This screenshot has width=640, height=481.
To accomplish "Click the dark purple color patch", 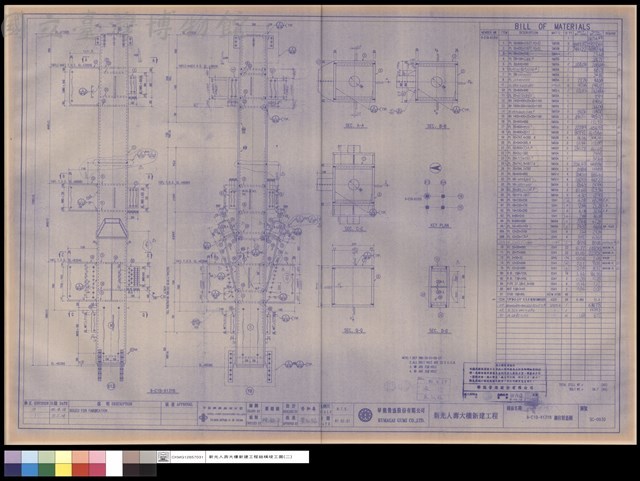I will click(x=13, y=470).
